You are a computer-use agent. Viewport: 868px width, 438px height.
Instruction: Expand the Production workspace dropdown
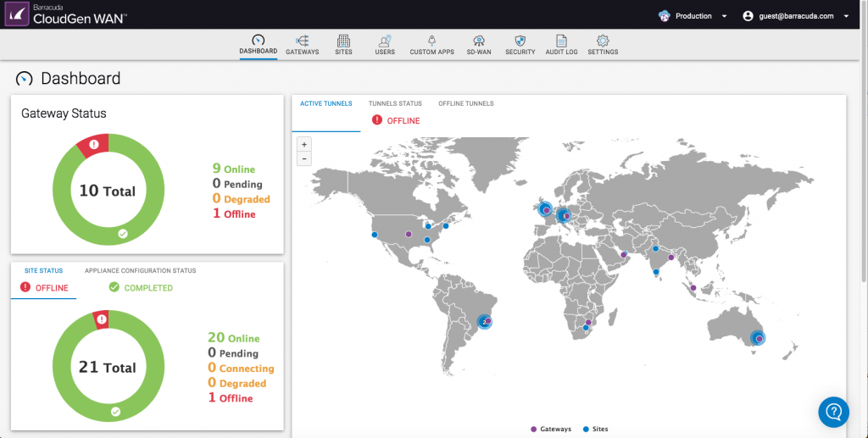pos(693,16)
